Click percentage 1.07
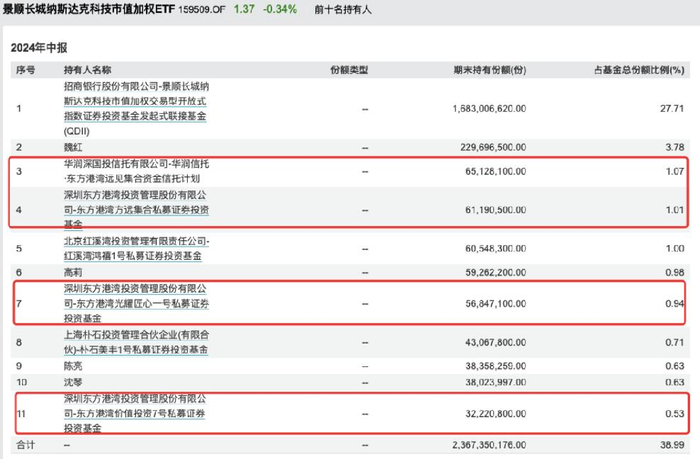Image resolution: width=700 pixels, height=459 pixels. (675, 171)
